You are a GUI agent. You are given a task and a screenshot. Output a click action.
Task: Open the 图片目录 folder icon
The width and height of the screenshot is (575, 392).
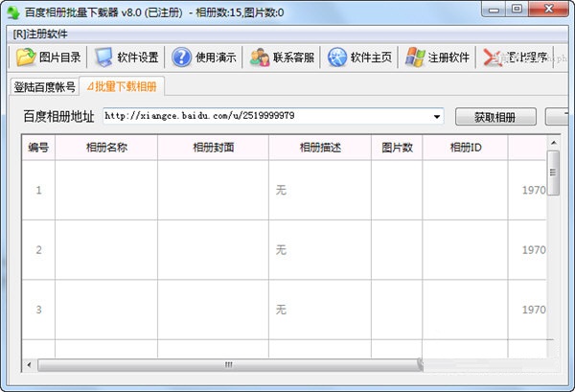(x=26, y=58)
